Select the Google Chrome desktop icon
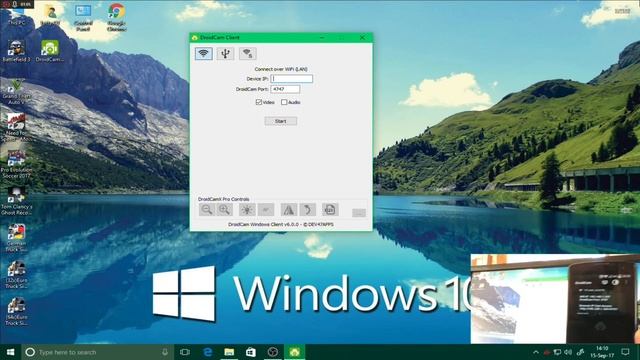Viewport: 640px width, 360px height. [116, 17]
